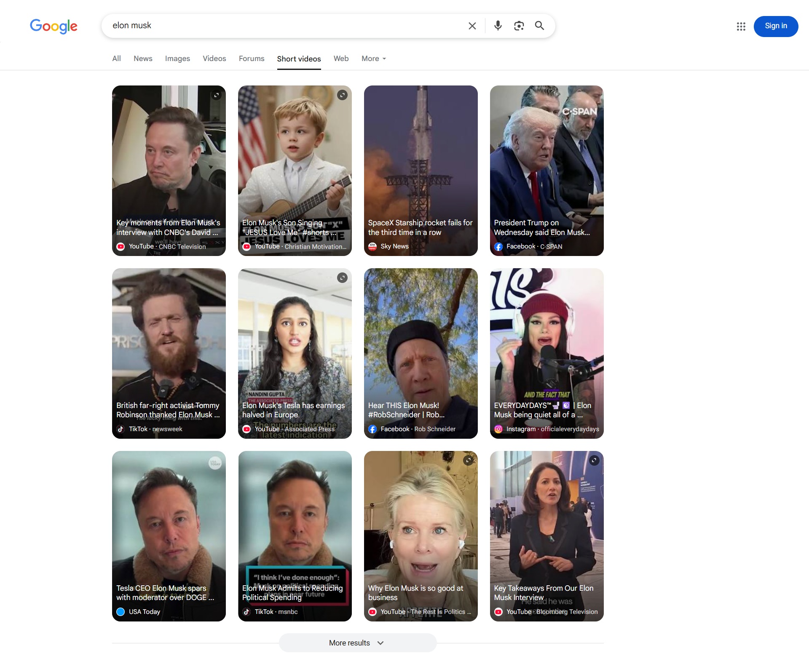Open the Google homepage logo link

(54, 27)
